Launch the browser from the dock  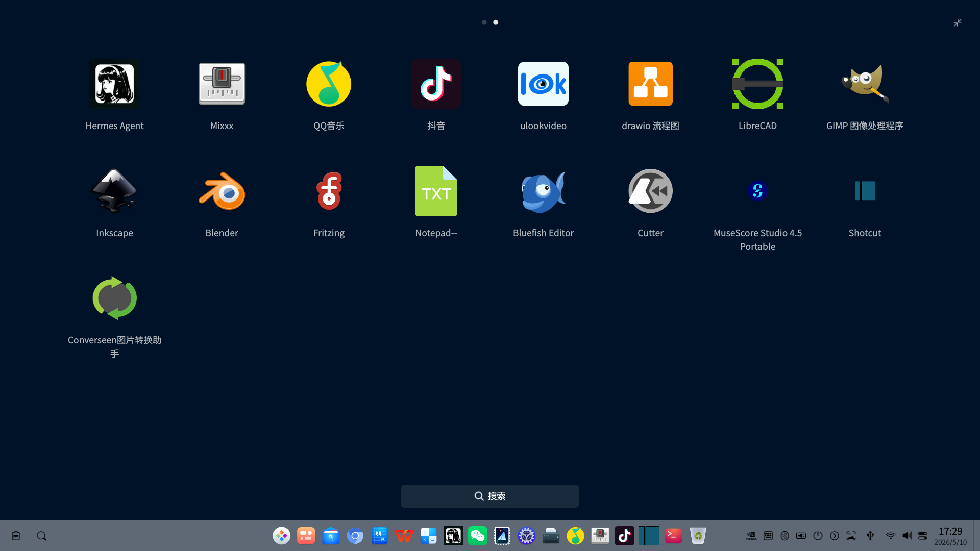tap(355, 536)
